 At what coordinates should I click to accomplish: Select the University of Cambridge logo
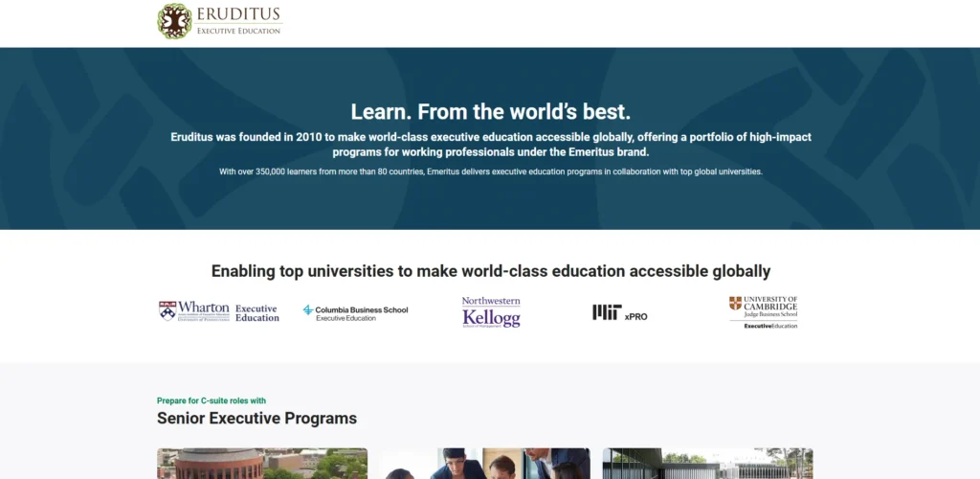(763, 312)
